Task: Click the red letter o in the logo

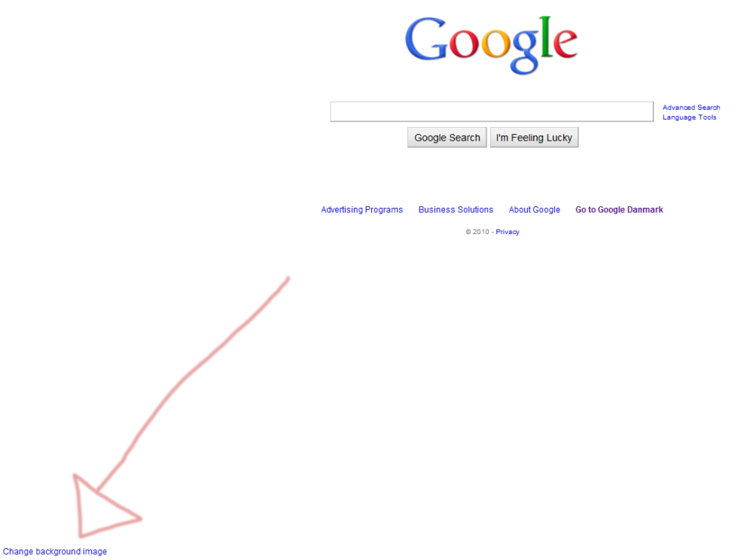Action: point(464,44)
